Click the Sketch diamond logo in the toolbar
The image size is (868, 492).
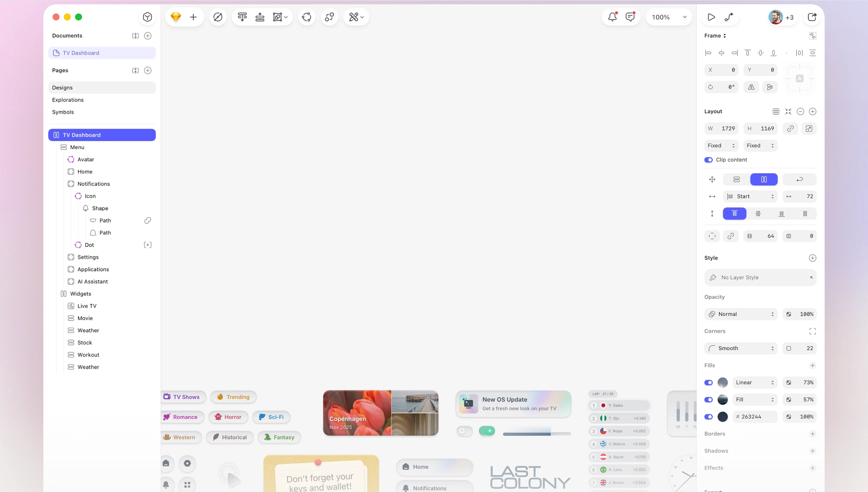click(175, 17)
